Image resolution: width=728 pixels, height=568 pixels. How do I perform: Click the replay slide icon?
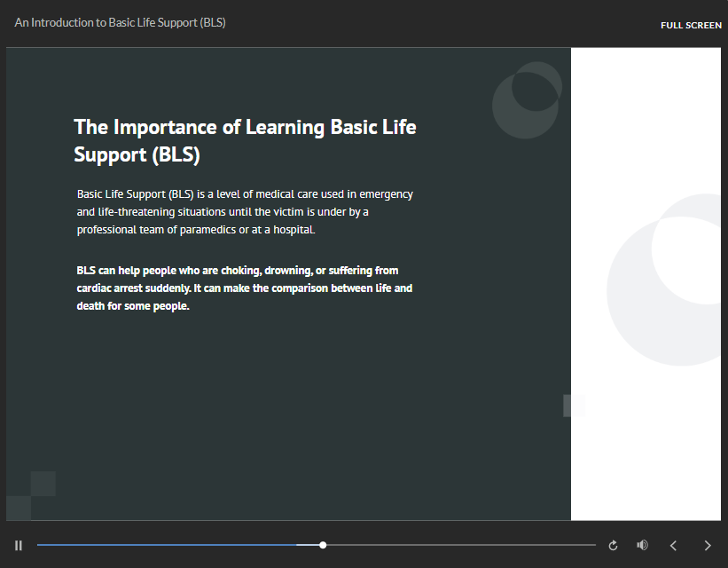click(613, 545)
